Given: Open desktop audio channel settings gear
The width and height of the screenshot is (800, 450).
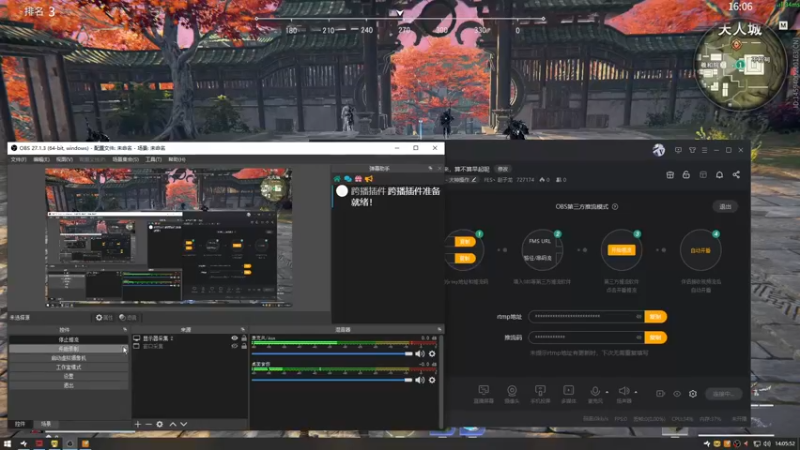Looking at the screenshot, I should pyautogui.click(x=432, y=380).
